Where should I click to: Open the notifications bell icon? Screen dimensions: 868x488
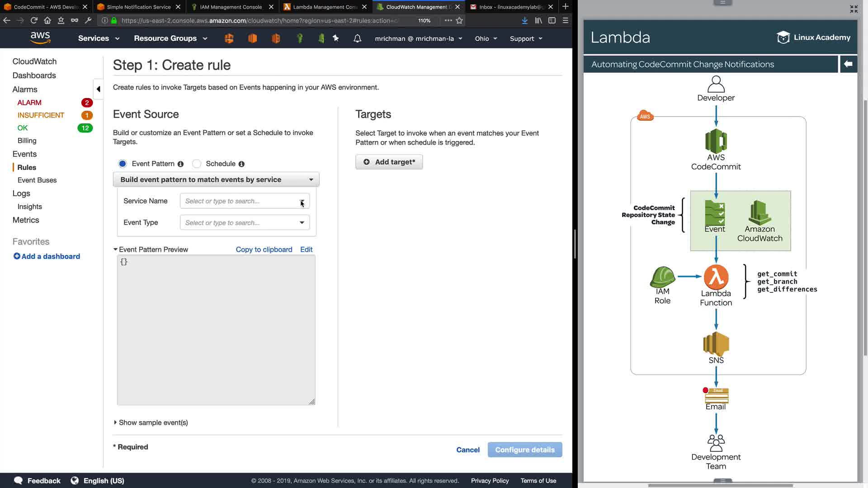357,38
